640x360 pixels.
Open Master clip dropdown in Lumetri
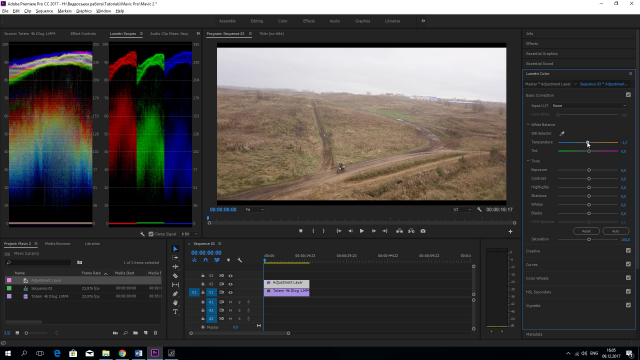(576, 84)
